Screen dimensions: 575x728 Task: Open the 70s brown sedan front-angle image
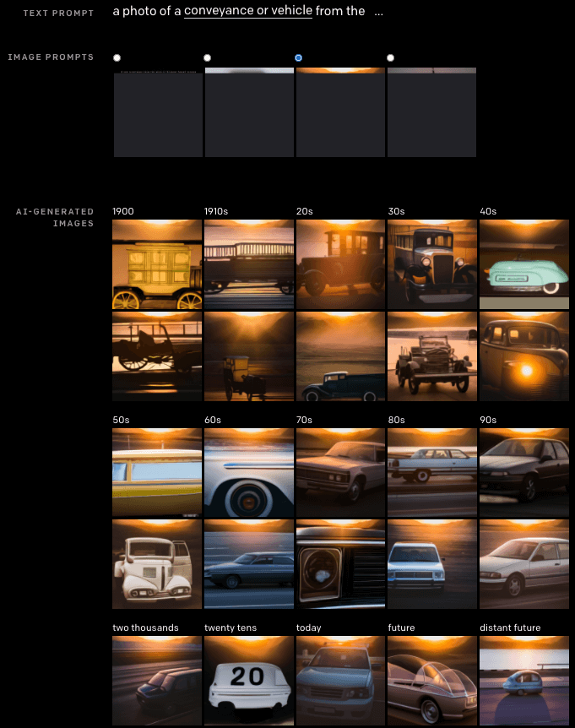click(x=340, y=473)
